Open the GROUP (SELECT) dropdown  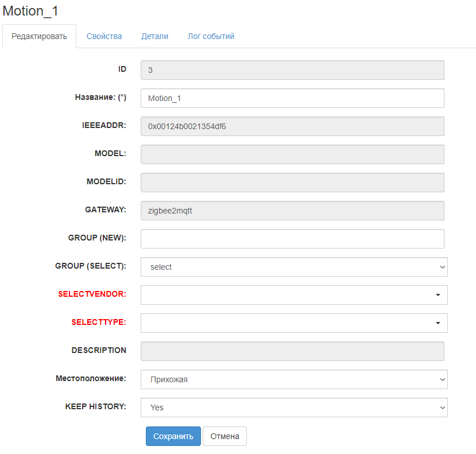tap(293, 267)
